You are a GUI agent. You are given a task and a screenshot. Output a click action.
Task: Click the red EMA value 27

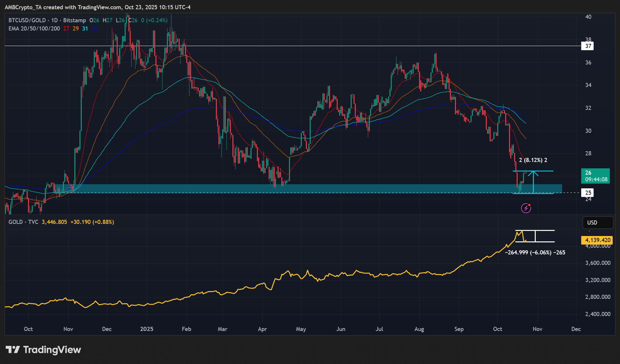click(66, 29)
